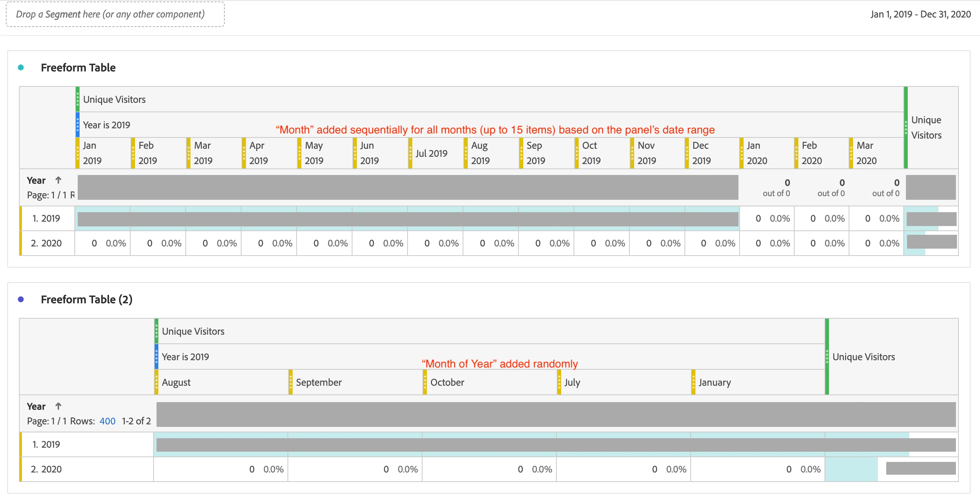
Task: Click Year sort arrow in first table
Action: (58, 180)
